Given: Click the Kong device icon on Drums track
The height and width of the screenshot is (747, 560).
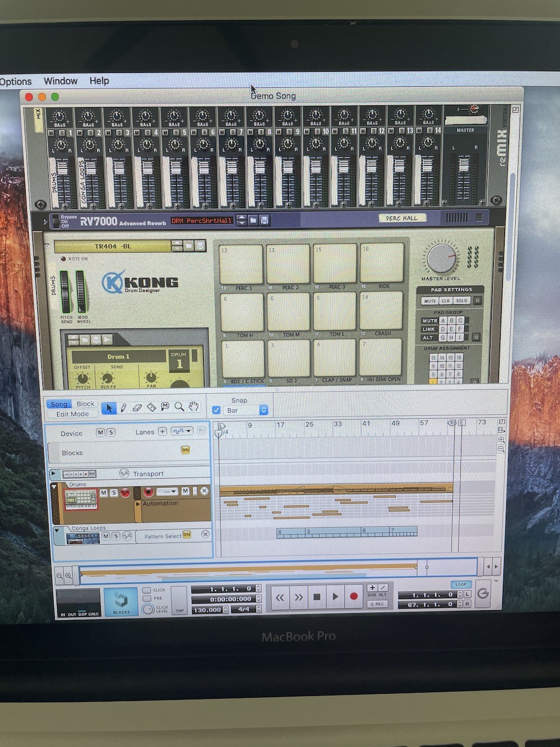Looking at the screenshot, I should 81,498.
